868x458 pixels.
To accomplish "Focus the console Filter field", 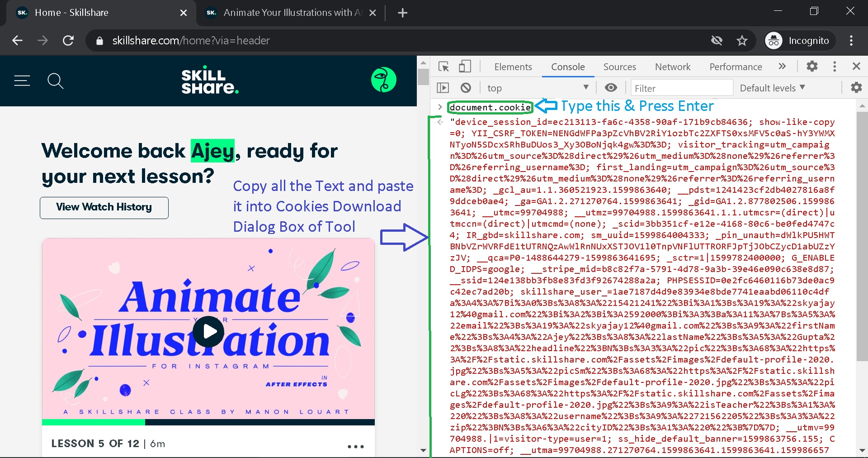I will coord(681,88).
